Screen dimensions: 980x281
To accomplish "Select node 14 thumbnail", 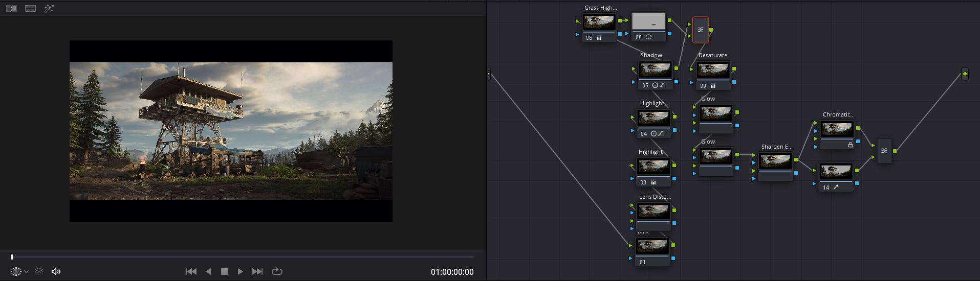I will [836, 172].
